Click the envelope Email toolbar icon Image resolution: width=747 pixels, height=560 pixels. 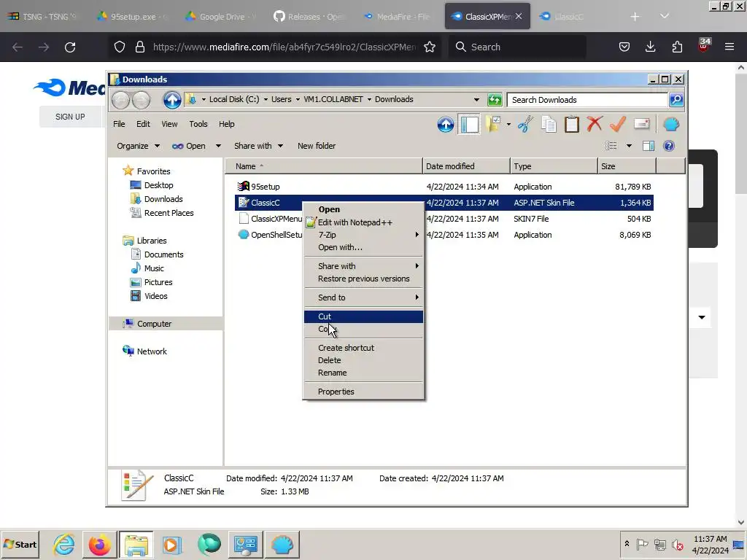tap(642, 124)
